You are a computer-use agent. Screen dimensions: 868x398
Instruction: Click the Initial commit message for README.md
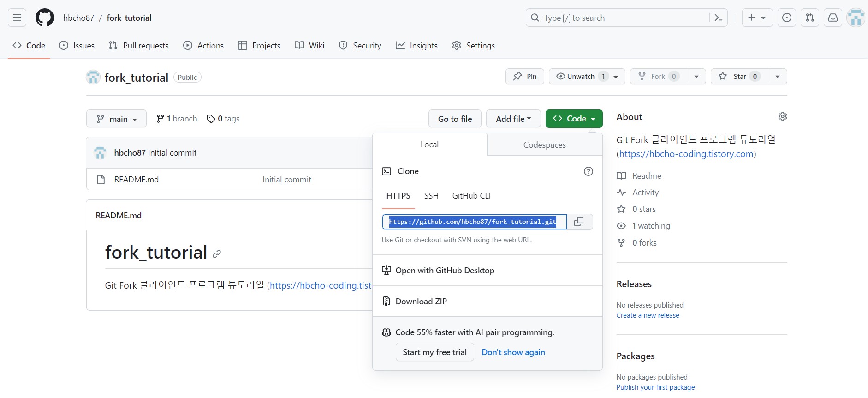coord(287,180)
